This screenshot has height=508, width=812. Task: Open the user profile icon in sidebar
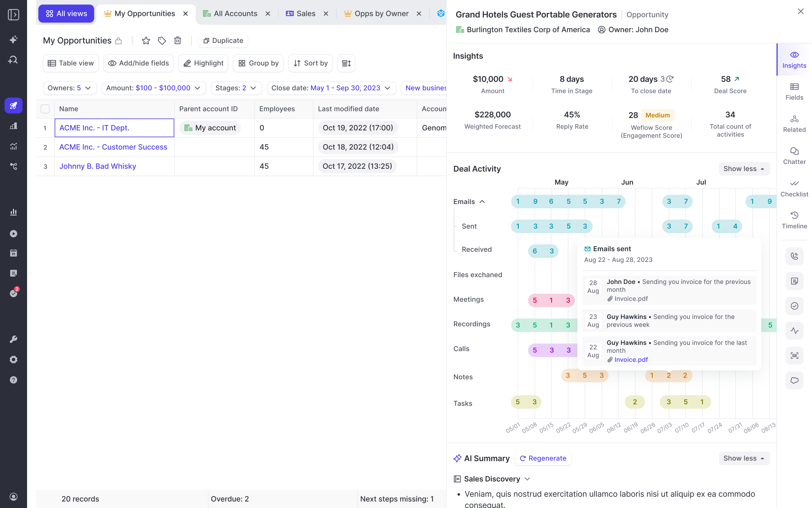[x=14, y=497]
